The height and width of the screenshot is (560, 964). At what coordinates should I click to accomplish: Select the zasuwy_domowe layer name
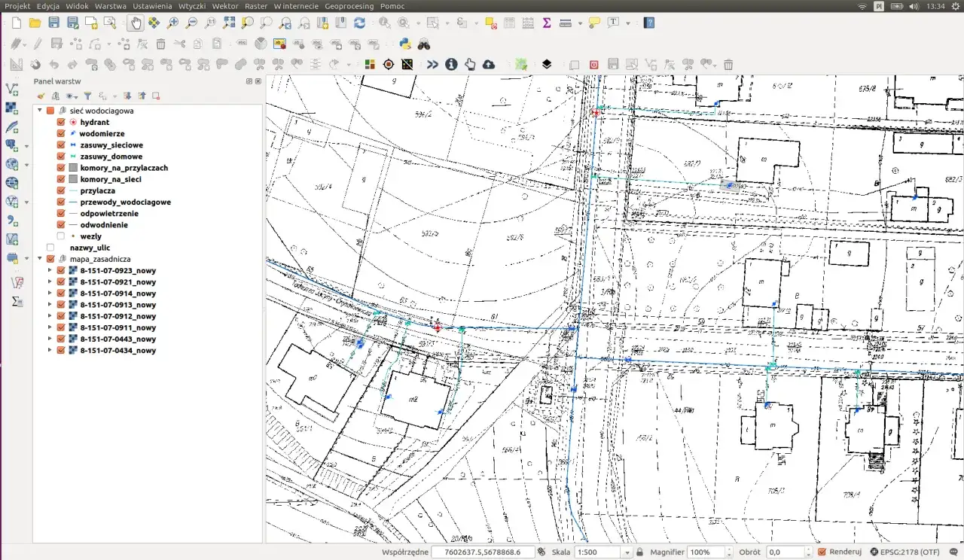[x=111, y=157]
